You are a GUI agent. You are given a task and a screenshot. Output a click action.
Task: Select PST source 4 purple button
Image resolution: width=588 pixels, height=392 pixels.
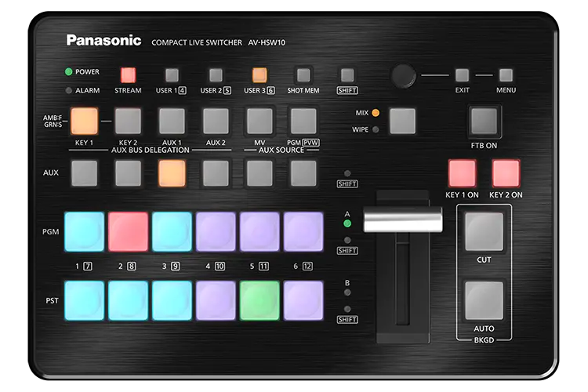click(216, 300)
